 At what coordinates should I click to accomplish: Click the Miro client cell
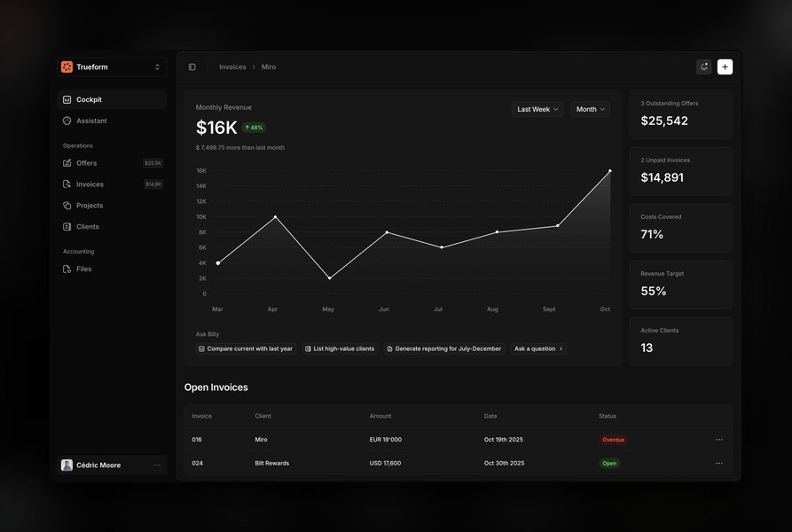pyautogui.click(x=261, y=440)
